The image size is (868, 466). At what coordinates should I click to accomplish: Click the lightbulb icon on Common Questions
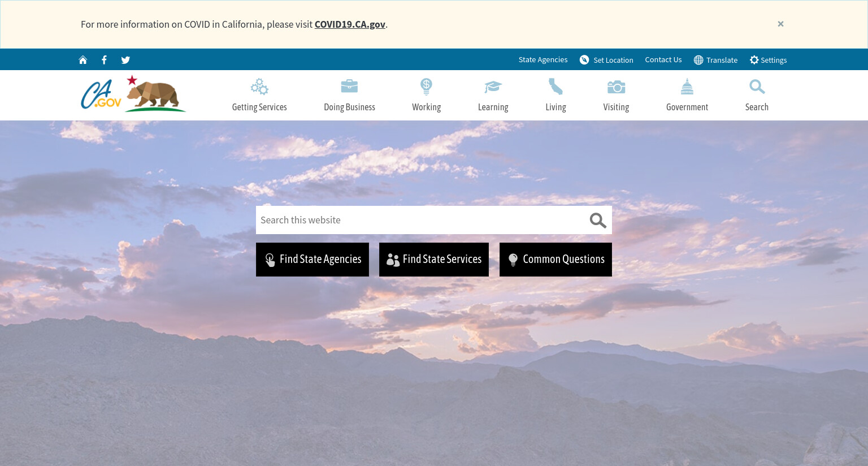[513, 260]
